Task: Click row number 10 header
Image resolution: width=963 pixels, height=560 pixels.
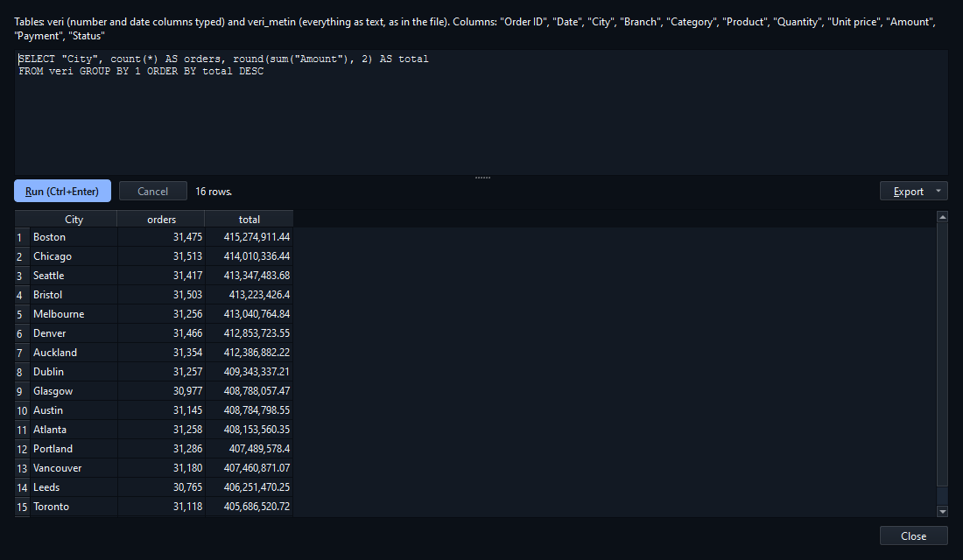Action: (22, 410)
